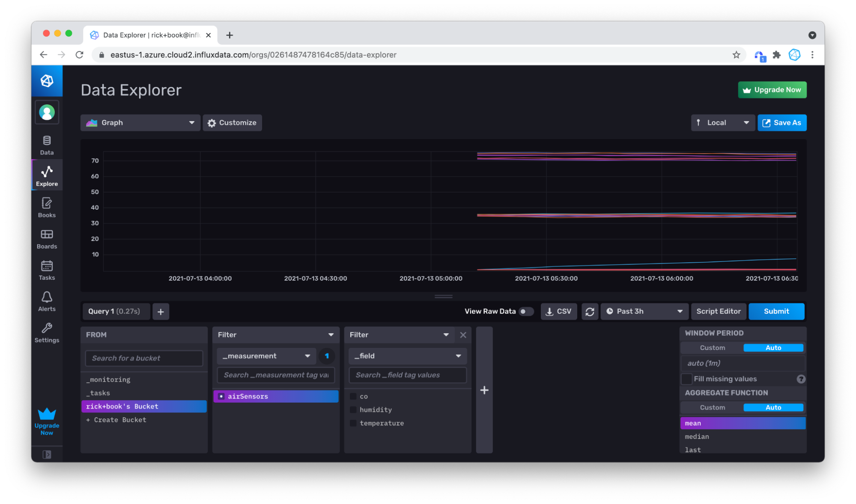This screenshot has width=856, height=504.
Task: Reload the browser page
Action: click(x=79, y=55)
